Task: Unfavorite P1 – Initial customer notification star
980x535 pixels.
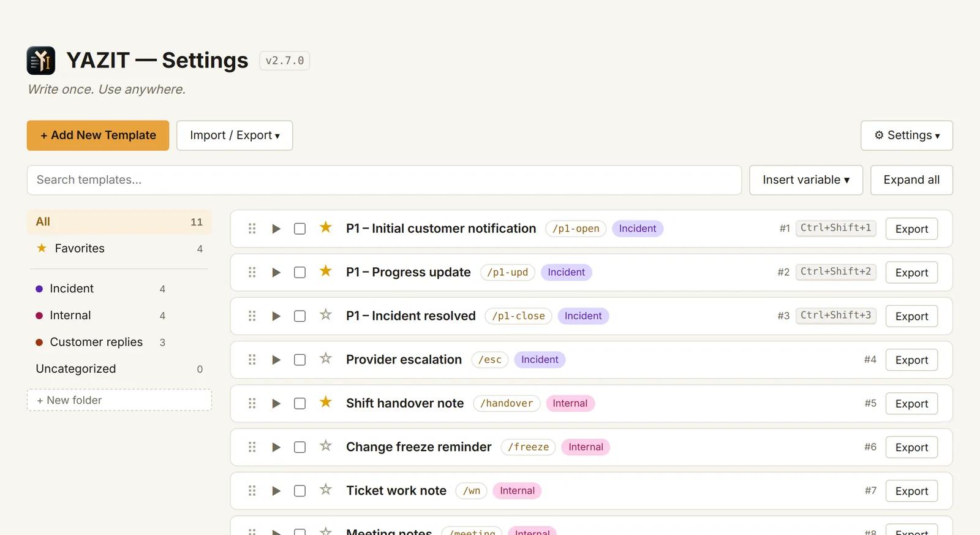Action: click(x=326, y=228)
